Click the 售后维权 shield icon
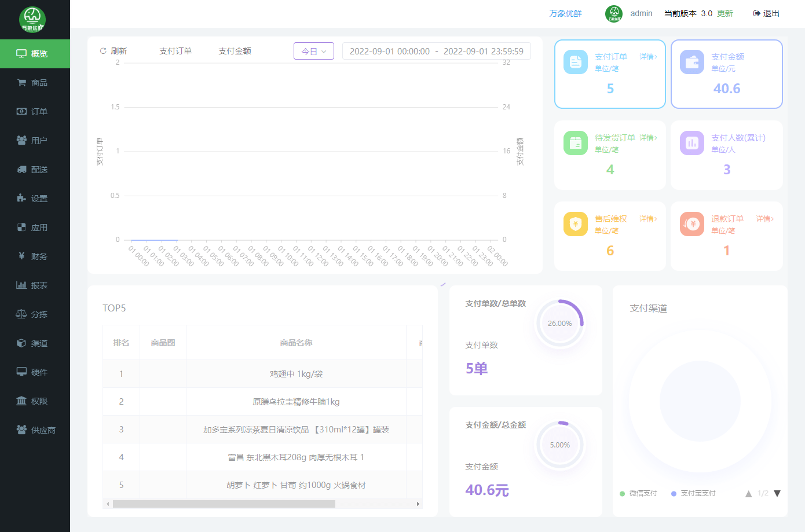This screenshot has height=532, width=805. (575, 224)
